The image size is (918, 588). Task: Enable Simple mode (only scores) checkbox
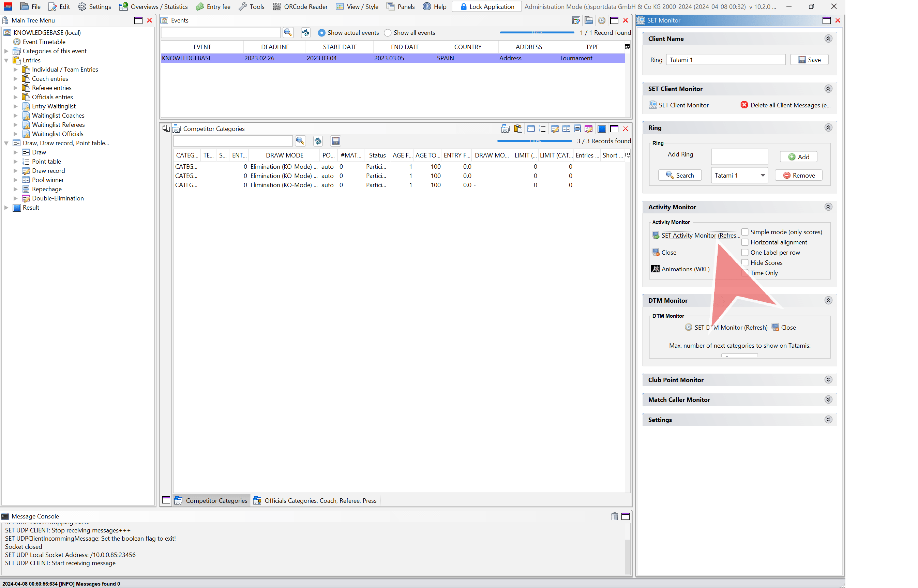pyautogui.click(x=744, y=232)
